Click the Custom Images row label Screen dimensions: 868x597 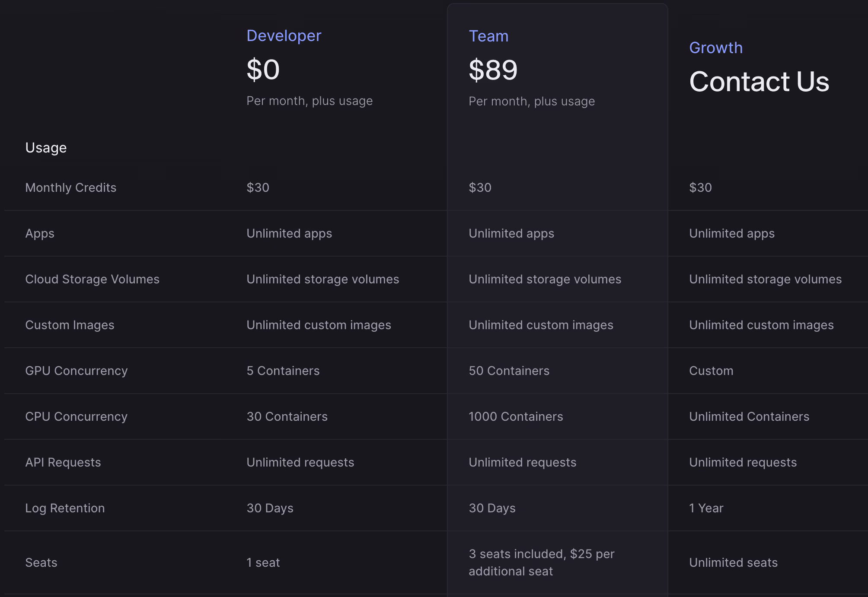click(x=70, y=325)
